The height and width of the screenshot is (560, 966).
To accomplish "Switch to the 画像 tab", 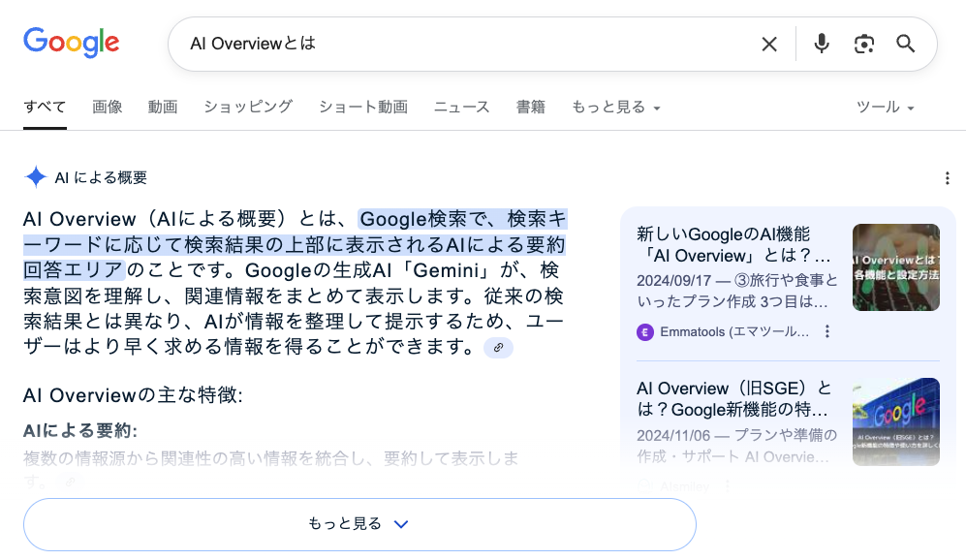I will click(x=108, y=108).
